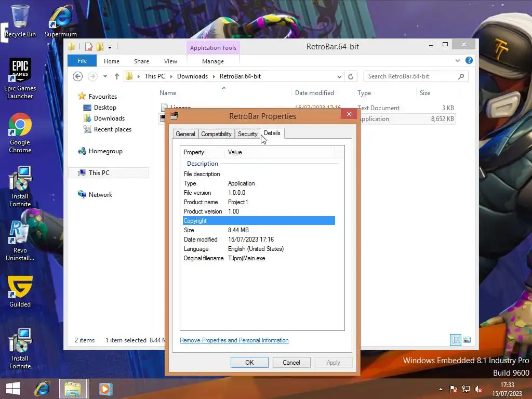
Task: Show hidden system tray icons
Action: coord(441,389)
